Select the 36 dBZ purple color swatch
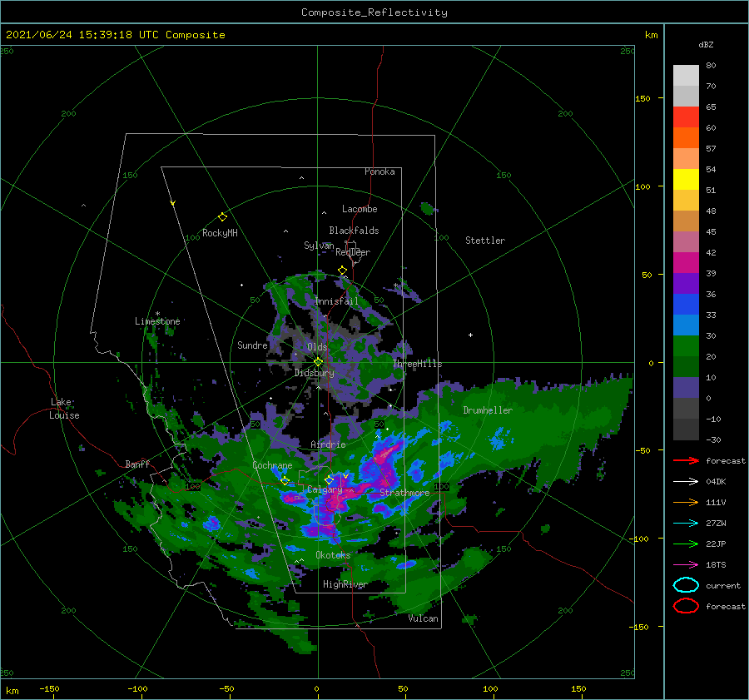Viewport: 749px width, 700px height. [686, 283]
